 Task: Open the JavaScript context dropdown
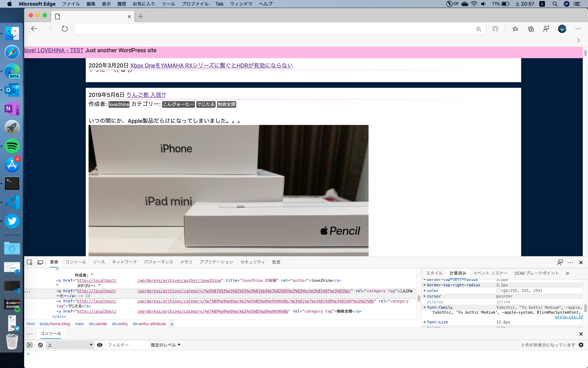tap(70, 345)
